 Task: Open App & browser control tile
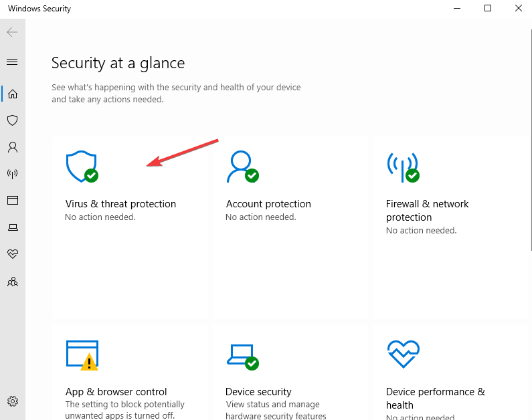click(130, 373)
